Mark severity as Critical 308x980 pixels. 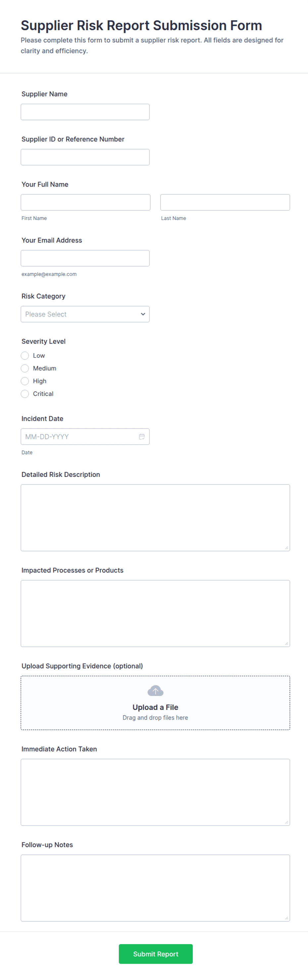pyautogui.click(x=25, y=394)
